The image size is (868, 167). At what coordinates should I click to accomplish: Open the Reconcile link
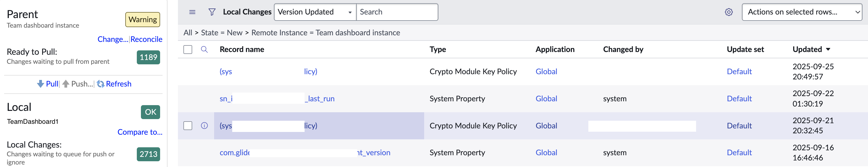click(146, 39)
